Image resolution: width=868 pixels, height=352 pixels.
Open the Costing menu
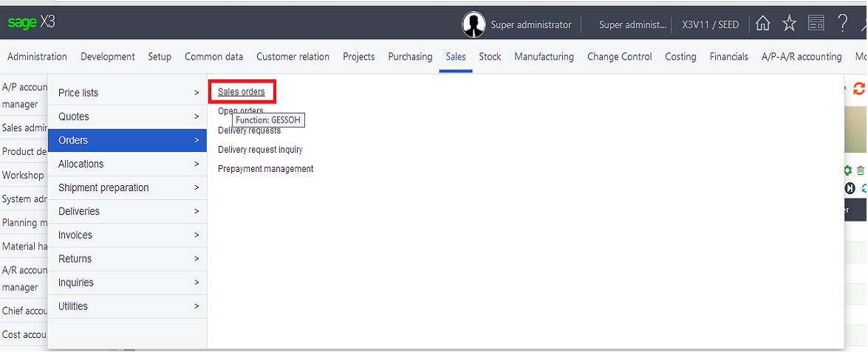tap(680, 56)
